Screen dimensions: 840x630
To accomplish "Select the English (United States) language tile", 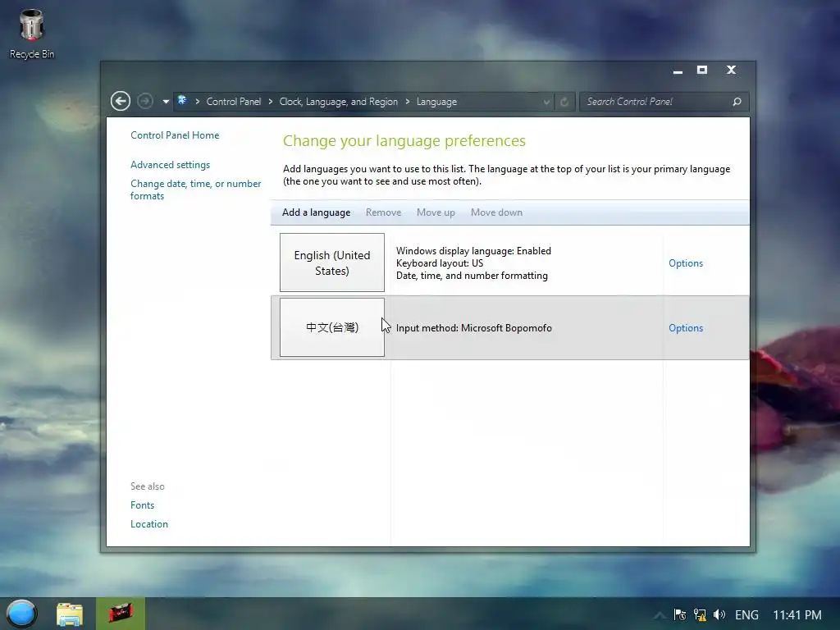I will point(332,262).
